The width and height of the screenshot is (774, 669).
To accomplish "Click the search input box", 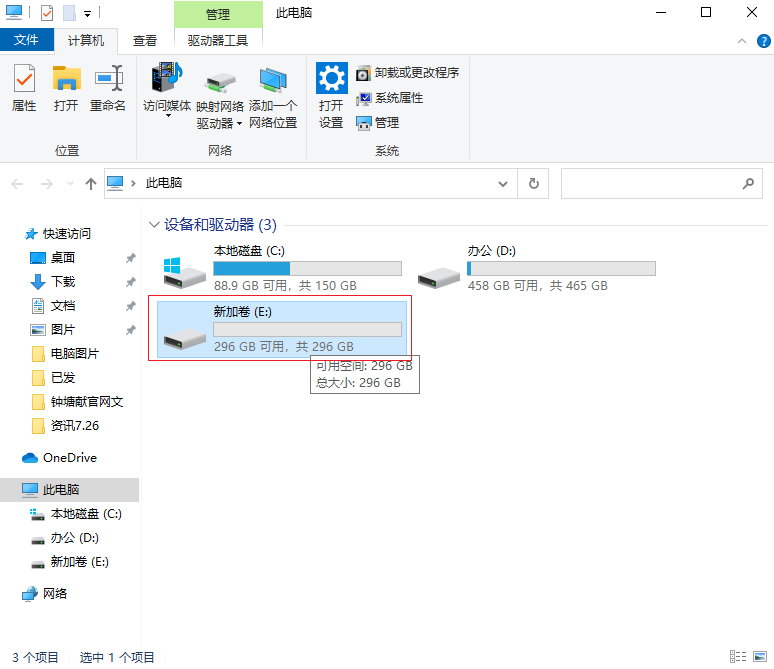I will [x=650, y=184].
